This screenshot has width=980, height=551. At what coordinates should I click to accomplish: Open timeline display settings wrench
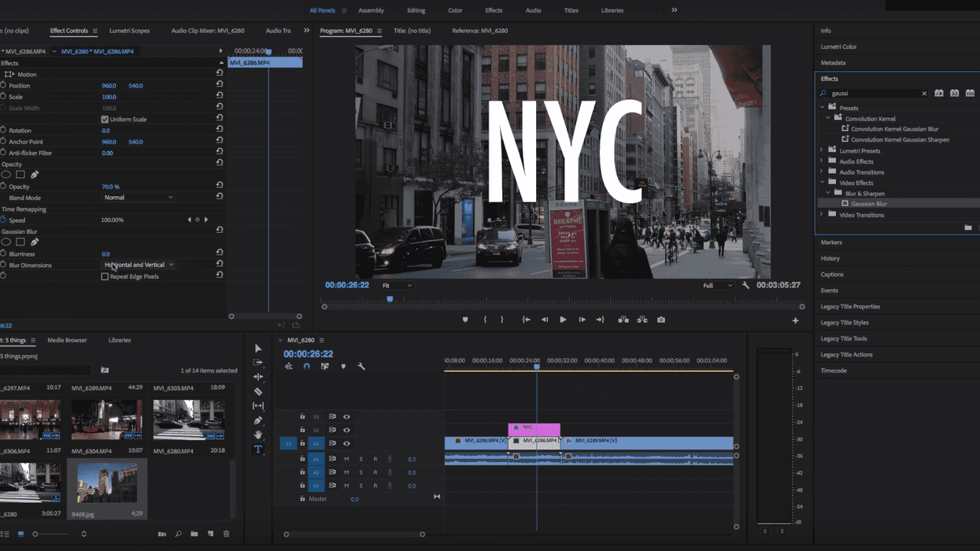(361, 367)
